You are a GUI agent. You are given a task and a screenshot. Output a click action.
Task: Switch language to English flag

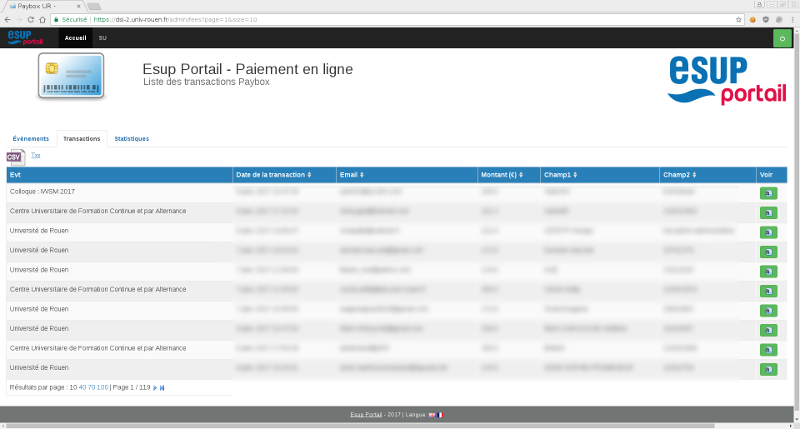(432, 414)
